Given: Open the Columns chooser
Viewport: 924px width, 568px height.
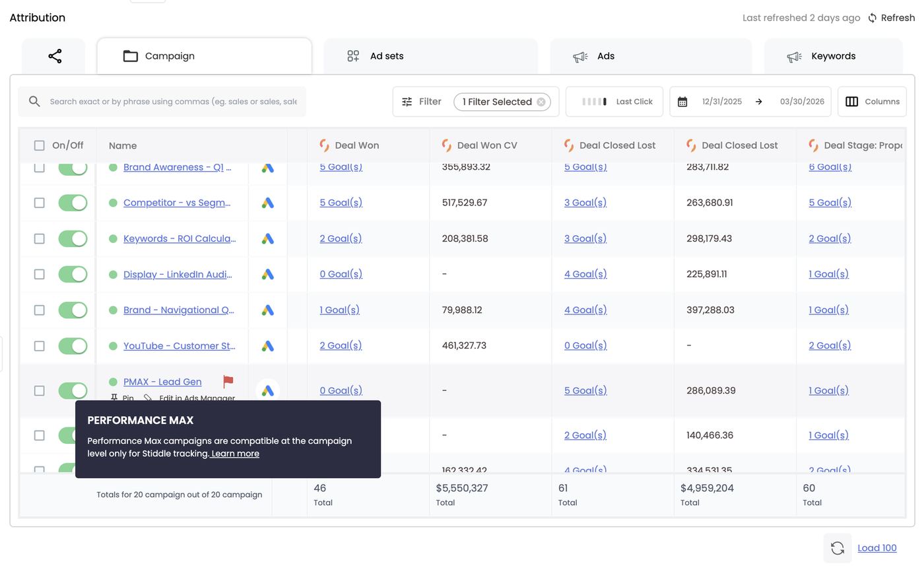Looking at the screenshot, I should pyautogui.click(x=872, y=102).
